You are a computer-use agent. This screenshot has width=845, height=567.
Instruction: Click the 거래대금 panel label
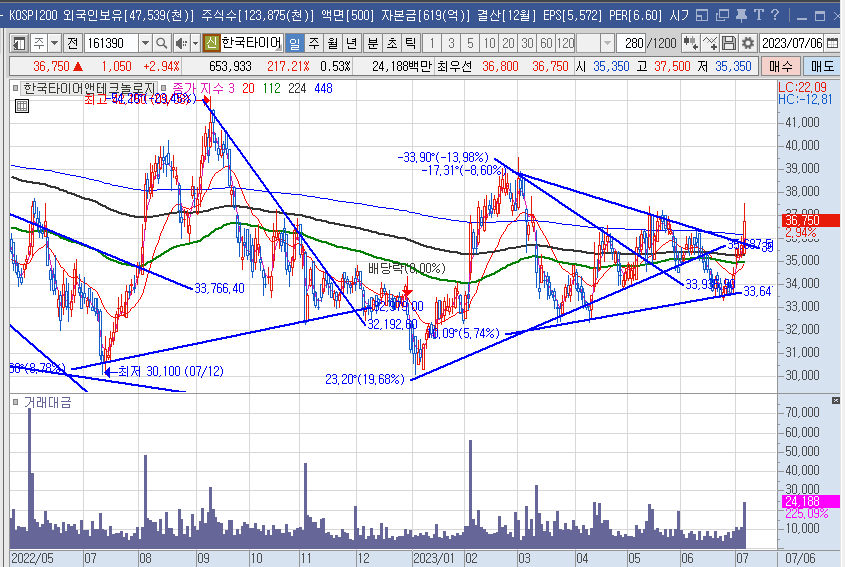(47, 403)
